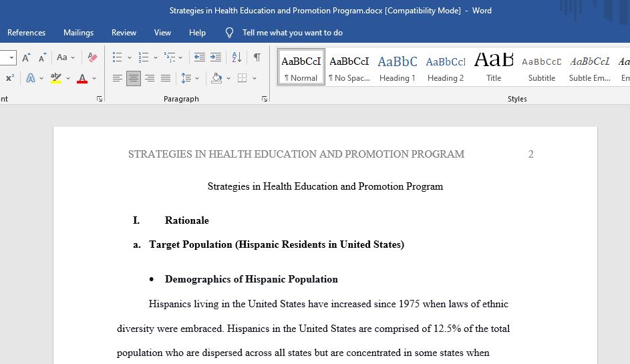The width and height of the screenshot is (630, 364).
Task: Toggle superscript formatting
Action: pos(10,78)
